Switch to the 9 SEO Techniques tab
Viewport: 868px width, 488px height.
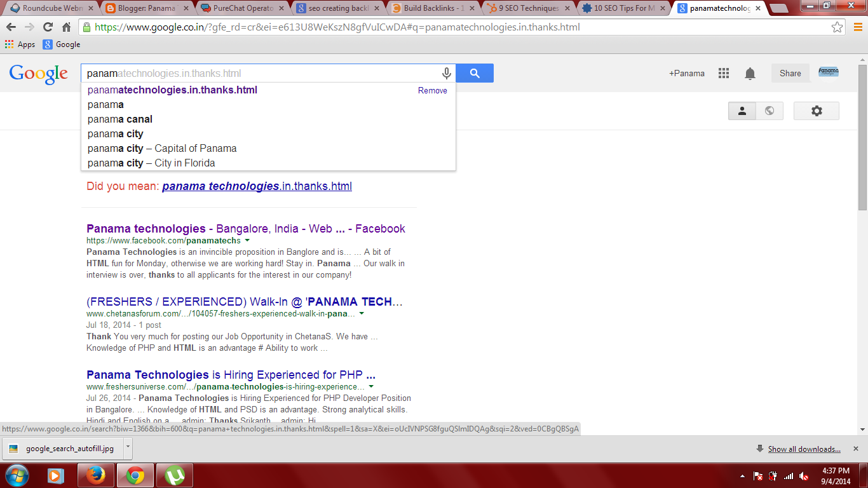click(x=529, y=8)
